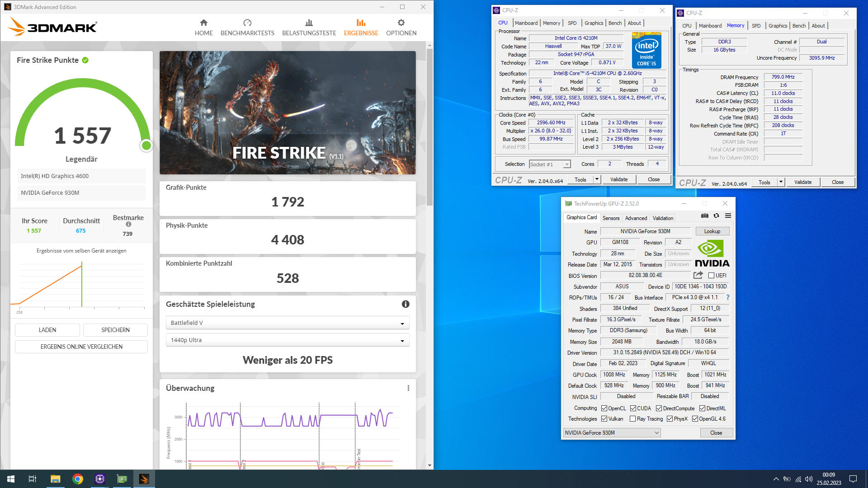The image size is (868, 488).
Task: Switch to CPU-Z taskbar icon
Action: (x=100, y=479)
